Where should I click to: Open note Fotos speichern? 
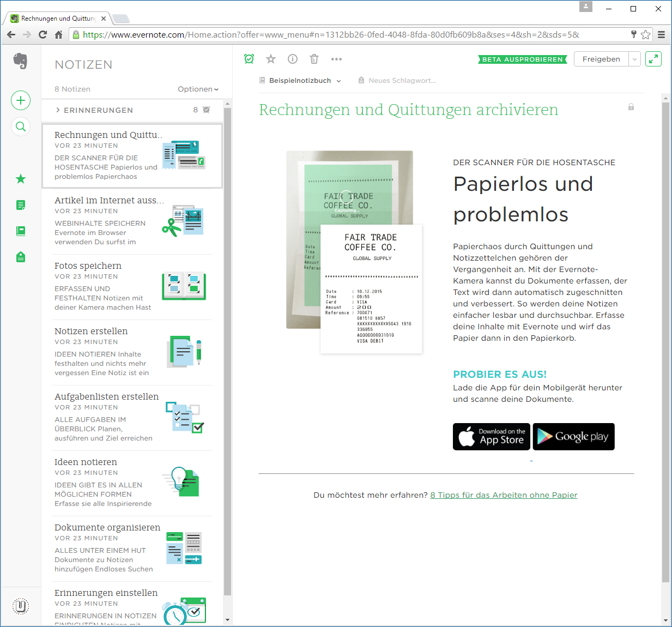click(132, 287)
